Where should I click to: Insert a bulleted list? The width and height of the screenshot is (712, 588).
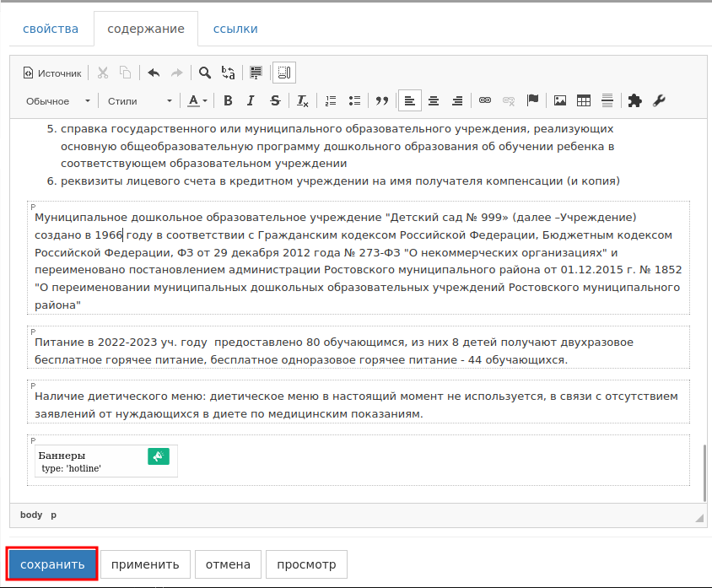pos(354,101)
